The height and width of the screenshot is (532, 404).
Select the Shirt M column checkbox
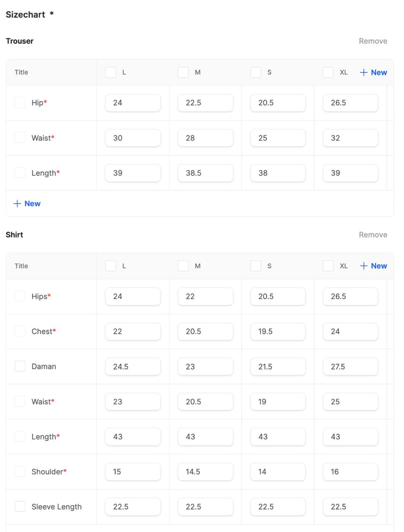tap(183, 266)
